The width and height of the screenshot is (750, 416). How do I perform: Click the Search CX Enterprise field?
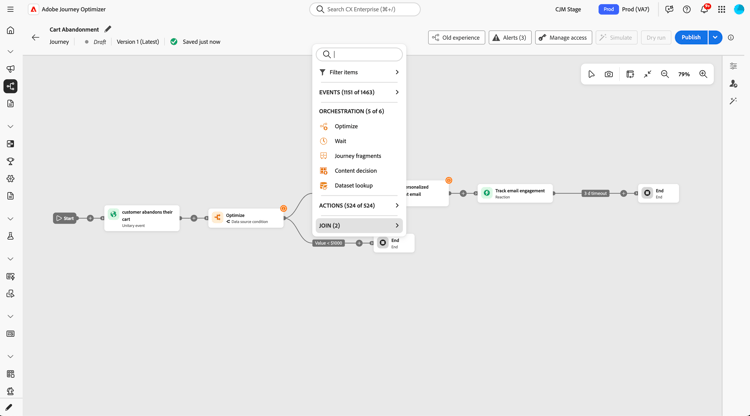[x=365, y=9]
